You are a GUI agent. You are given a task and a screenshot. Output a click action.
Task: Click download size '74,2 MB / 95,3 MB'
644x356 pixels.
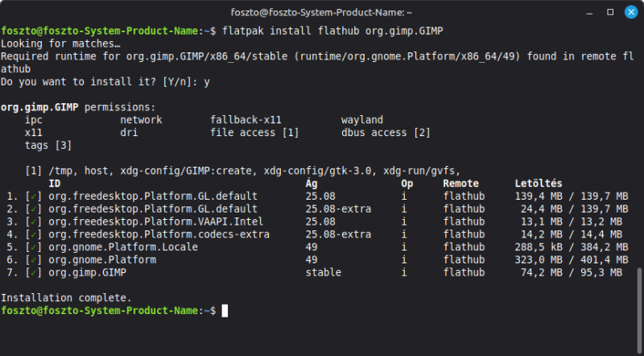(x=572, y=273)
